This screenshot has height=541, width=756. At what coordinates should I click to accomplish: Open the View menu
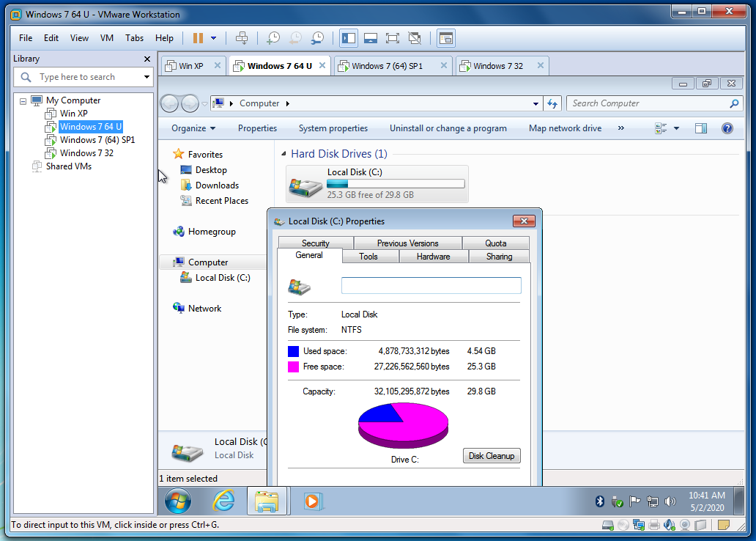pyautogui.click(x=79, y=38)
